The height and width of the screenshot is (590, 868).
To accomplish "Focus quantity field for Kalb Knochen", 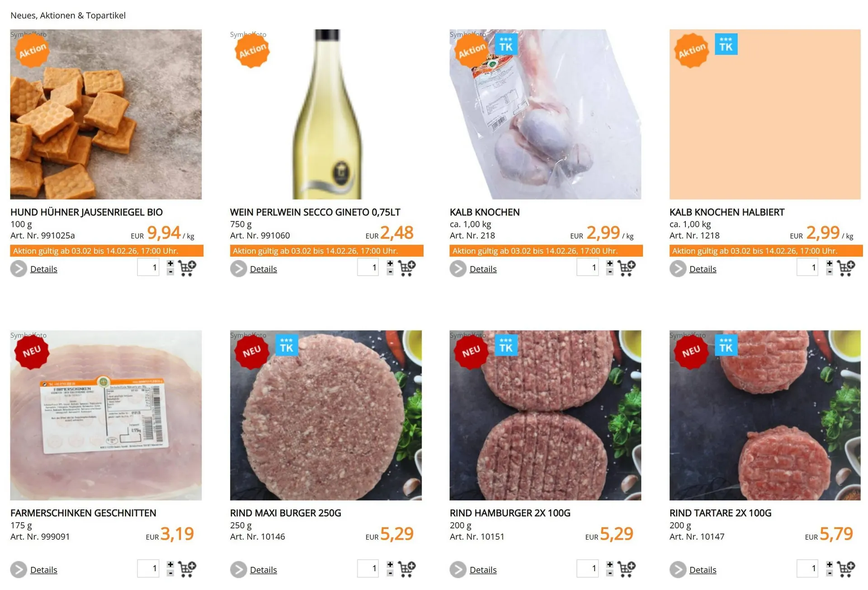I will (x=588, y=267).
